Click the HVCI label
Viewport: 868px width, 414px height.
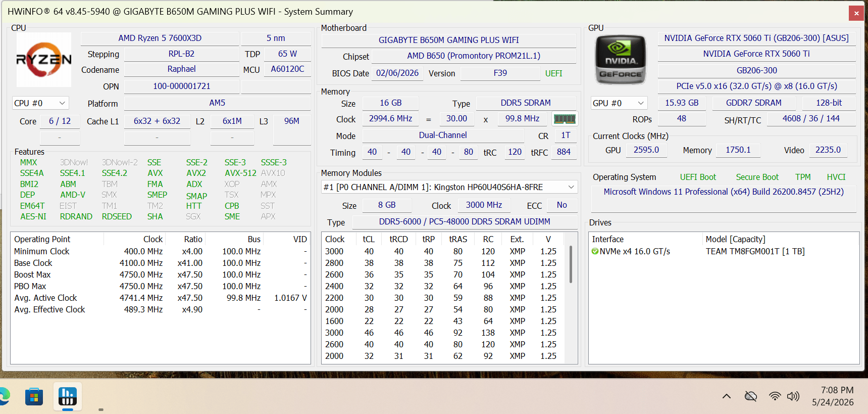pyautogui.click(x=836, y=177)
